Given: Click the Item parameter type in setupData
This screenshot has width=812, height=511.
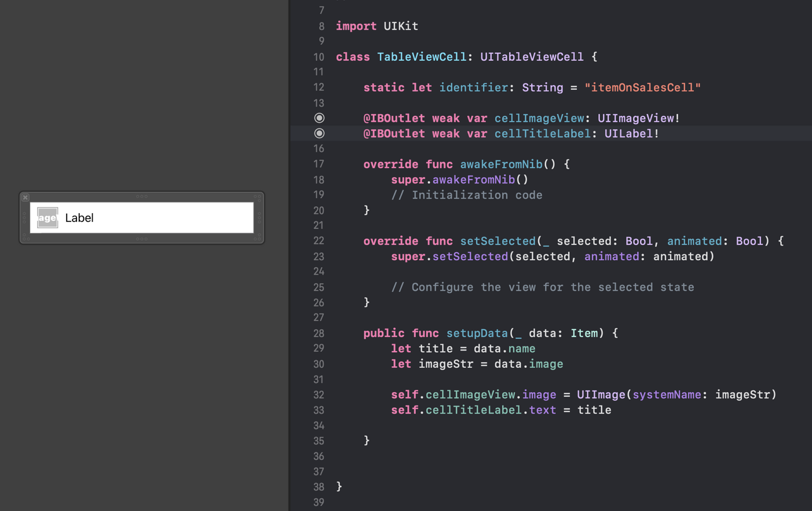Looking at the screenshot, I should [x=584, y=333].
